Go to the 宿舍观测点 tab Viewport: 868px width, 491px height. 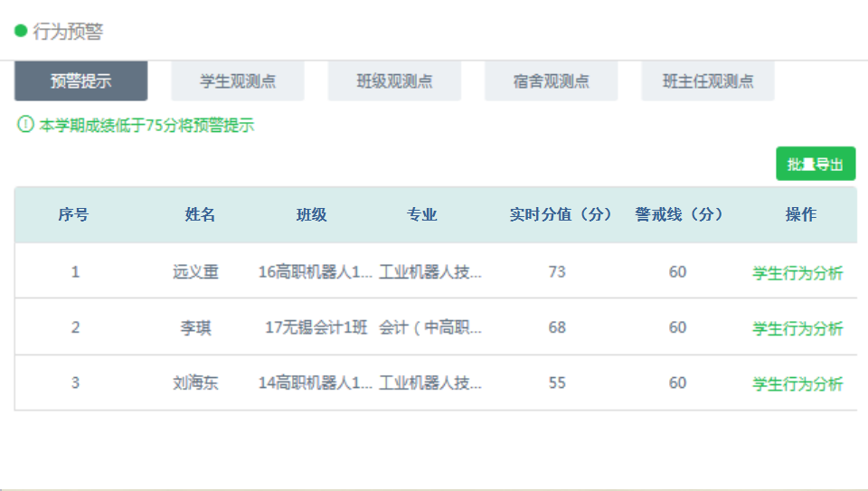(551, 81)
